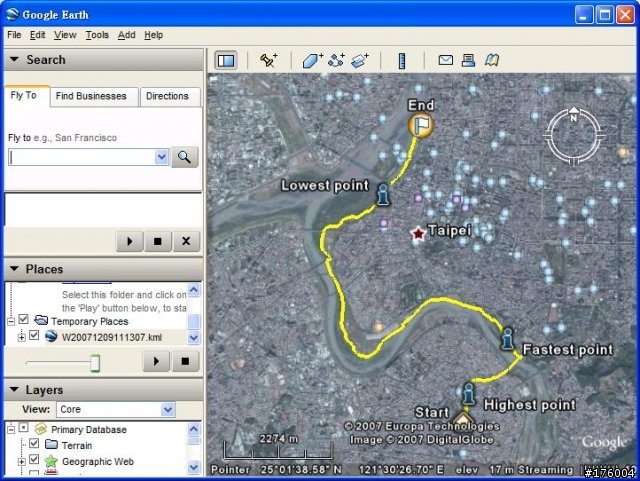640x481 pixels.
Task: Click the Start house marker on map
Action: coord(462,419)
